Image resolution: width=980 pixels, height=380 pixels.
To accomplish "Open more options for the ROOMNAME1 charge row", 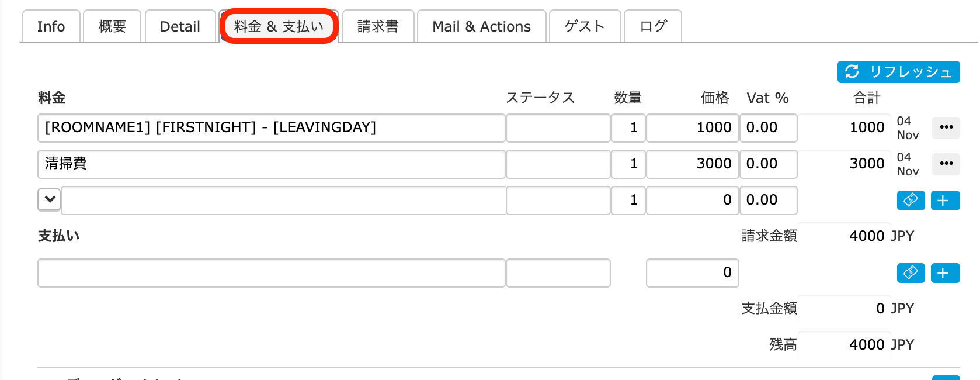I will (946, 127).
